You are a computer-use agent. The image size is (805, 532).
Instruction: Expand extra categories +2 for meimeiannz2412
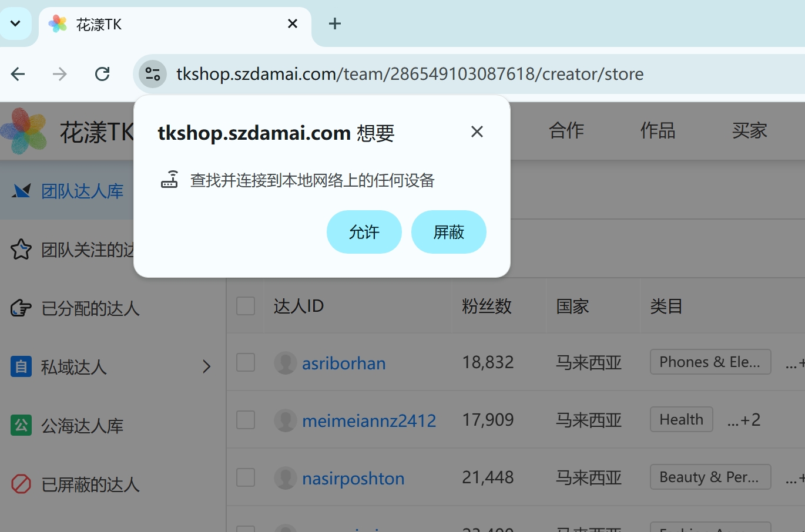click(x=744, y=420)
